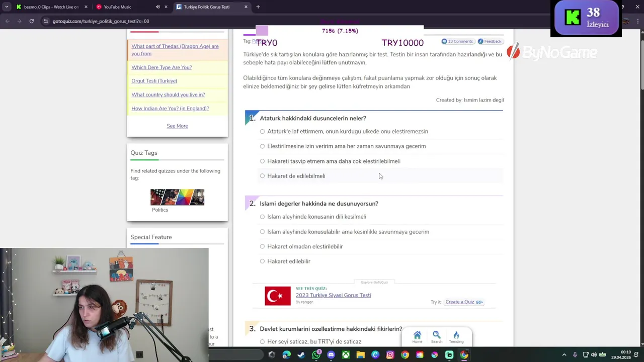Open 'How Indian Are You?' link
644x362 pixels.
point(170,108)
